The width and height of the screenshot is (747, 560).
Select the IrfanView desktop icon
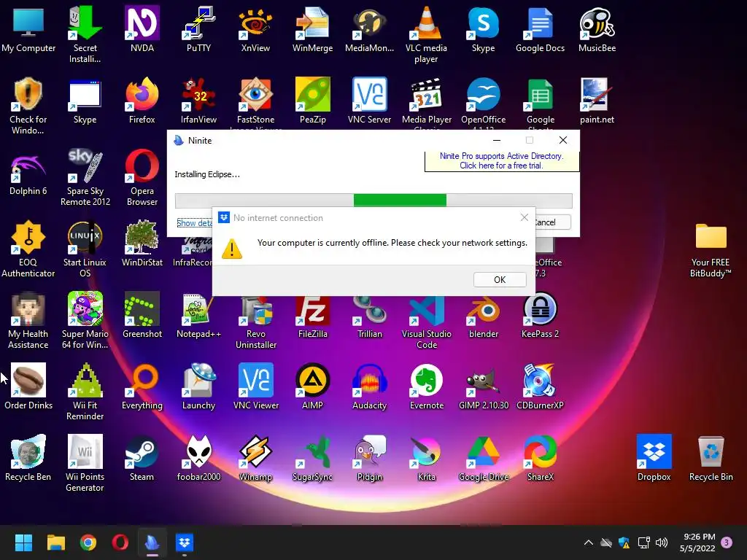(198, 101)
